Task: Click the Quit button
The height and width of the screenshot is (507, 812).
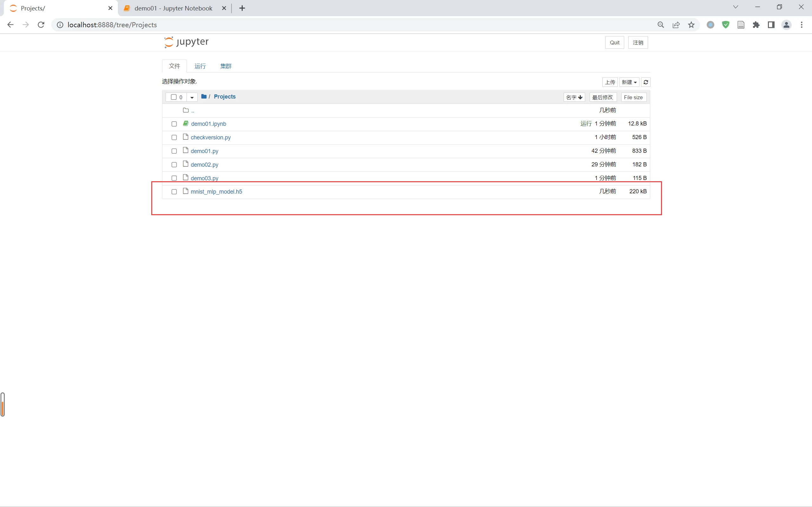Action: pos(614,42)
